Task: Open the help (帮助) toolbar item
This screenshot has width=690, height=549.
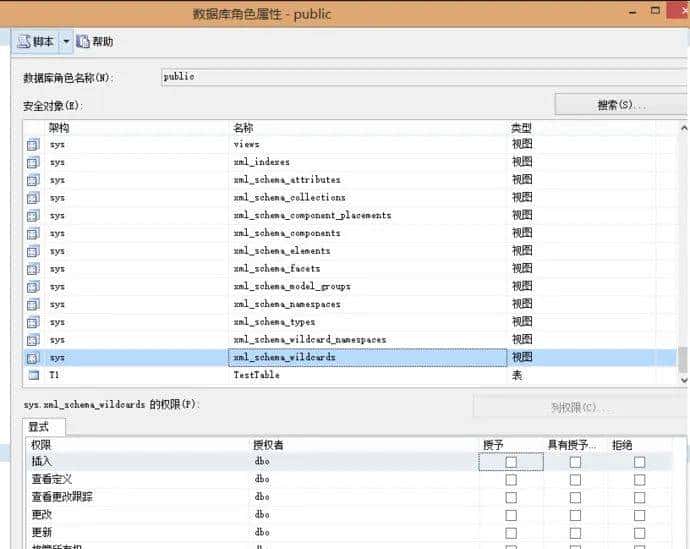Action: (95, 42)
